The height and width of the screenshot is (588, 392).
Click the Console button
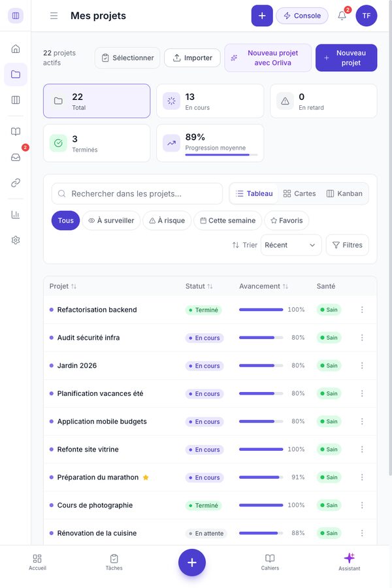point(302,16)
